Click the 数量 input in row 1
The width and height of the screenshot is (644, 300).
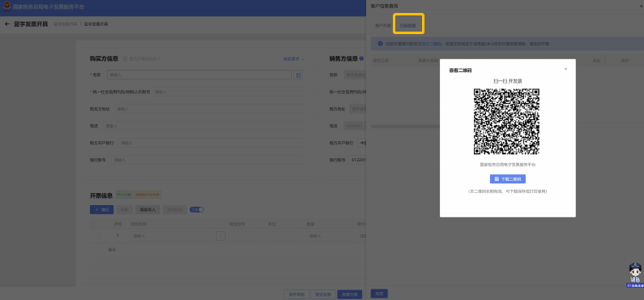[x=330, y=236]
